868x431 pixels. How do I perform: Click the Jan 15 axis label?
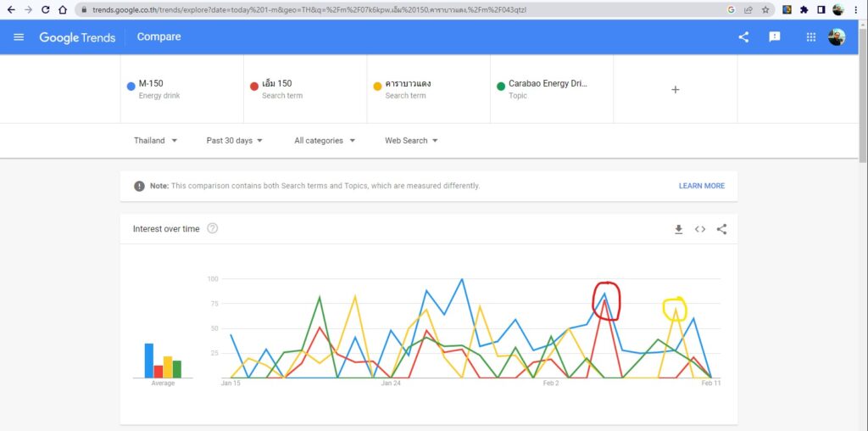[x=231, y=383]
